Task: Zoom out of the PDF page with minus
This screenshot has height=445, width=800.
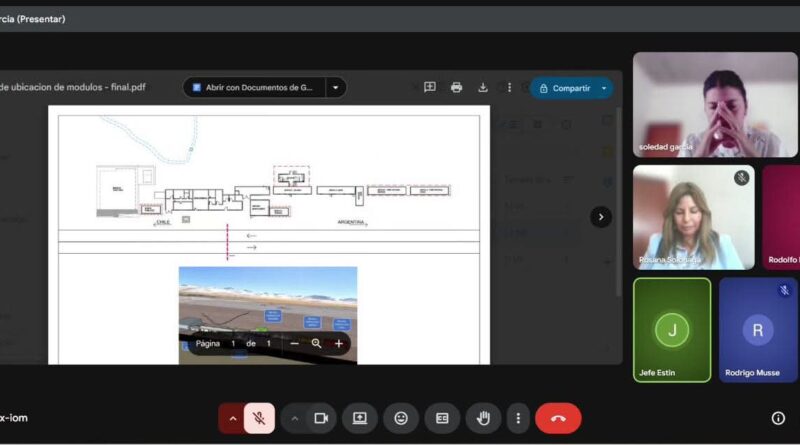Action: tap(294, 343)
